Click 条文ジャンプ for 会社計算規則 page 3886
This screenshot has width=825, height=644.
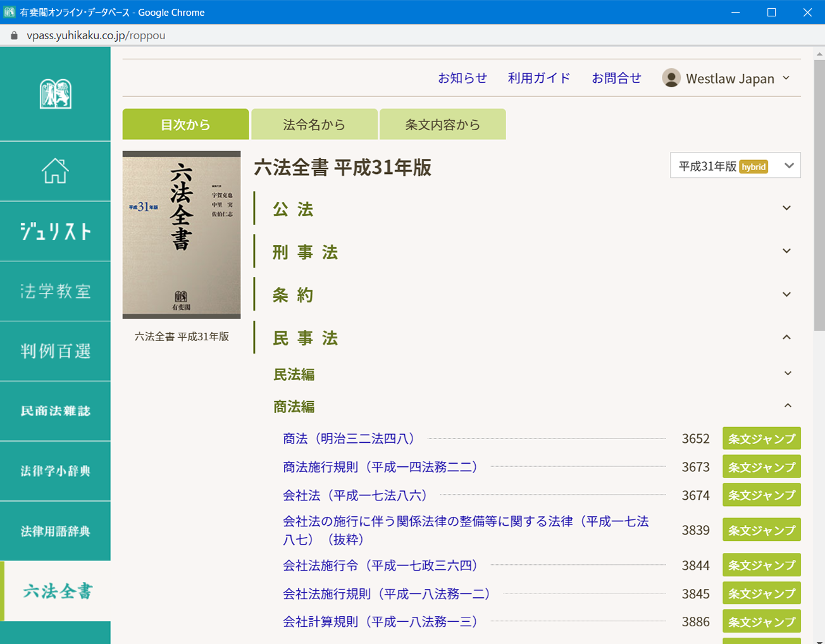[x=762, y=622]
